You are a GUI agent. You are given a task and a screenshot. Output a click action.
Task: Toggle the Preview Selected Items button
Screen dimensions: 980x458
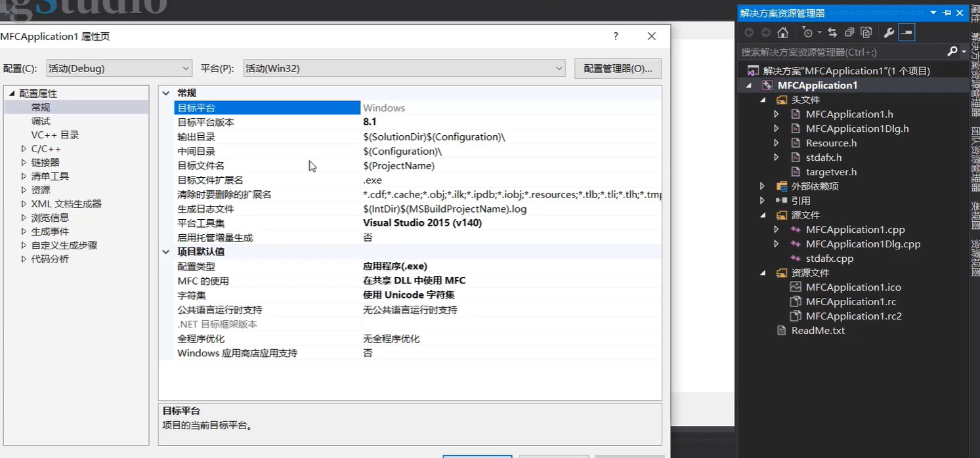coord(906,31)
